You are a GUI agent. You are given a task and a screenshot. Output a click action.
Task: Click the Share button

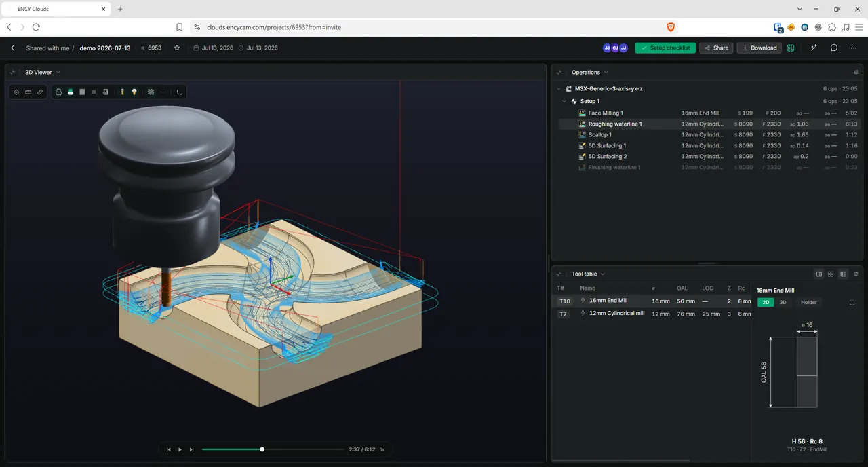716,48
